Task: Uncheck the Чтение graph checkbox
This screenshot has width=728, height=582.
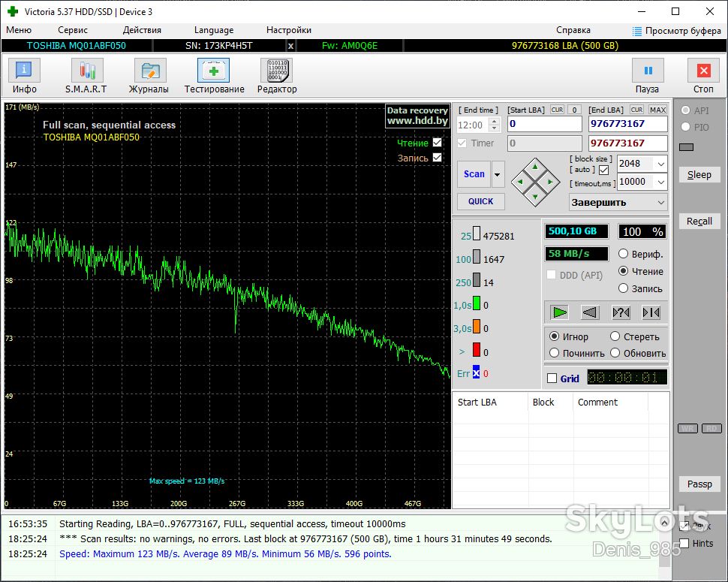Action: pyautogui.click(x=438, y=143)
